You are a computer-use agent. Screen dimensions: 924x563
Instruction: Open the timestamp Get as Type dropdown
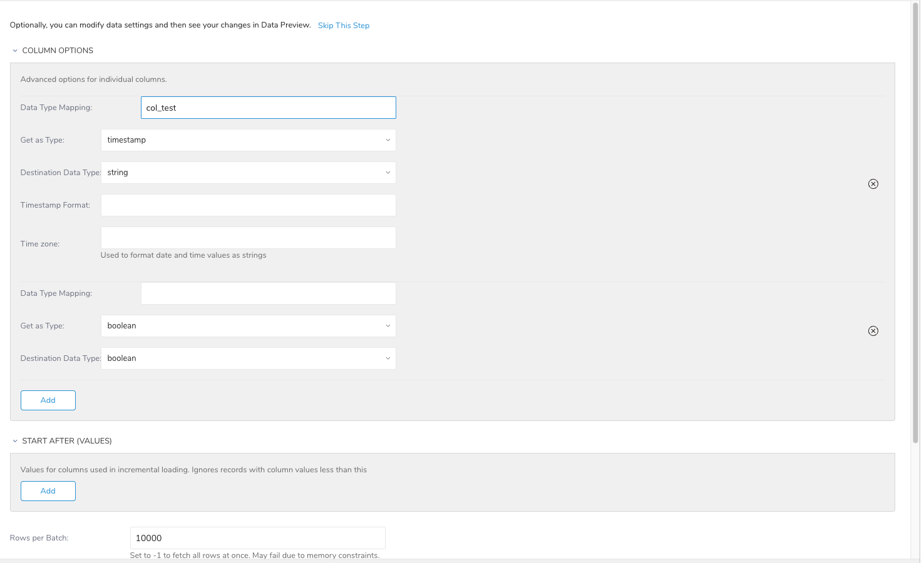click(248, 140)
